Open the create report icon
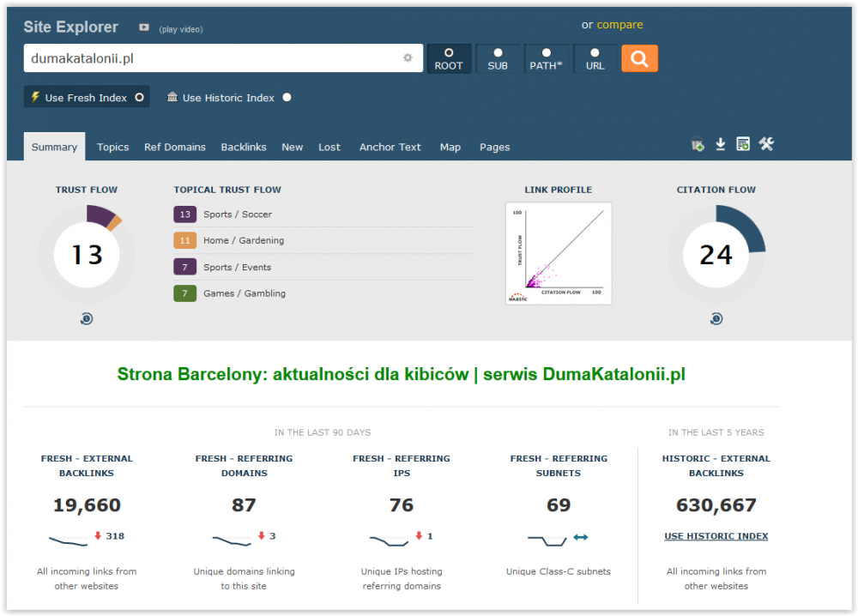The image size is (858, 616). pyautogui.click(x=742, y=144)
